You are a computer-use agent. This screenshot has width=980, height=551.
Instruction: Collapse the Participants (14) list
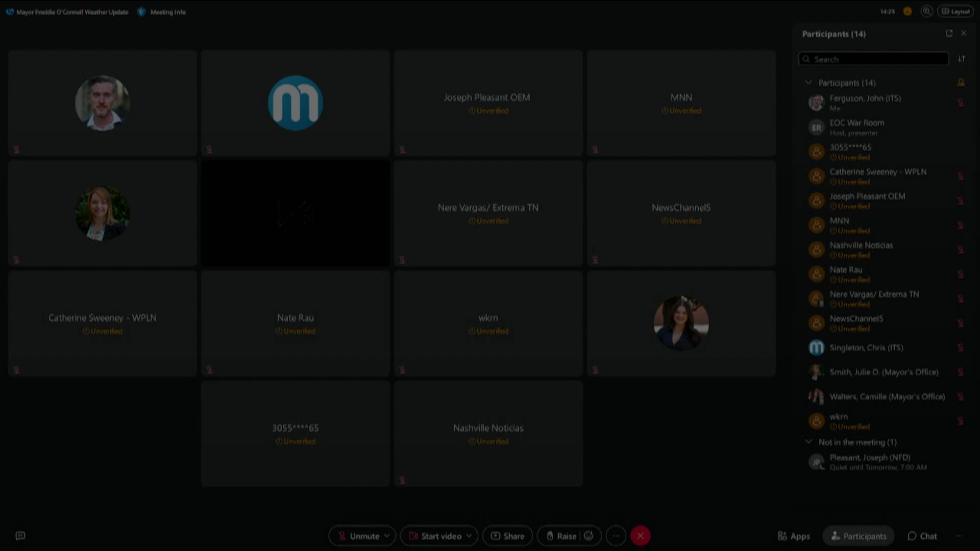tap(808, 82)
